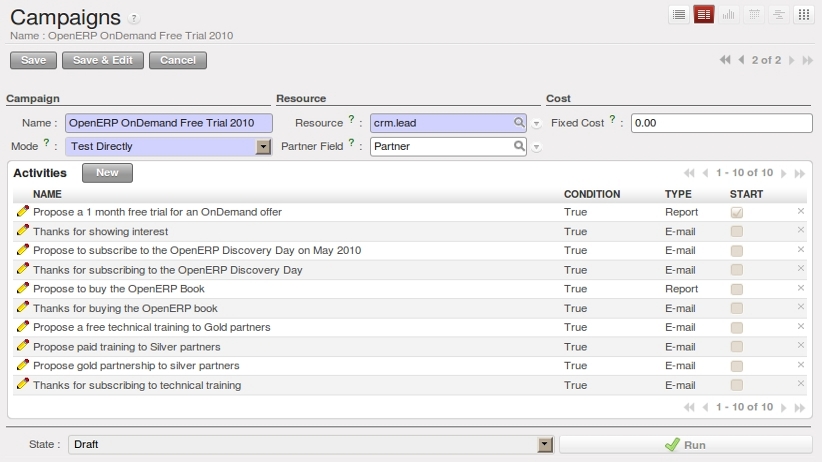Toggle Start checkbox for 'Thanks for showing interest'
822x462 pixels.
pos(737,231)
